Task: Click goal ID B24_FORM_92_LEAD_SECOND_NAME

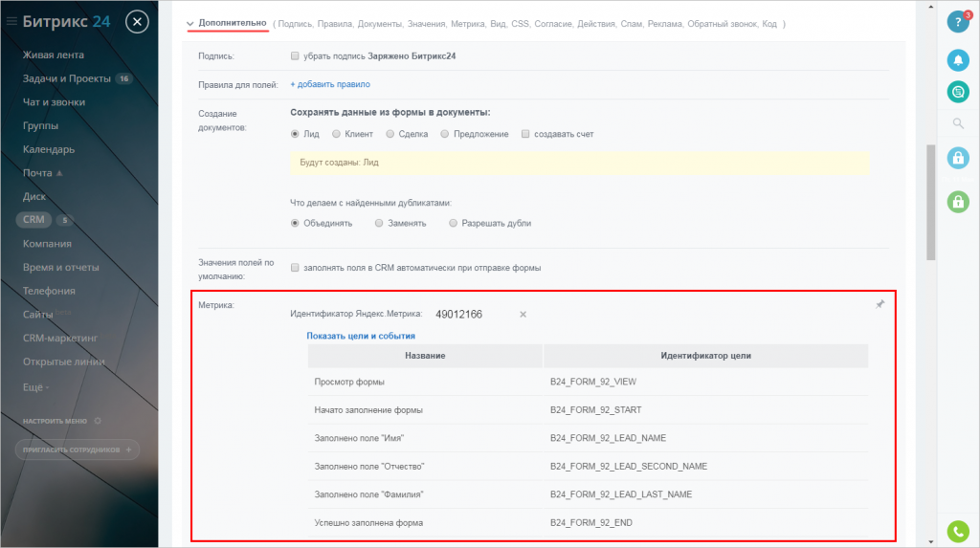Action: 629,466
